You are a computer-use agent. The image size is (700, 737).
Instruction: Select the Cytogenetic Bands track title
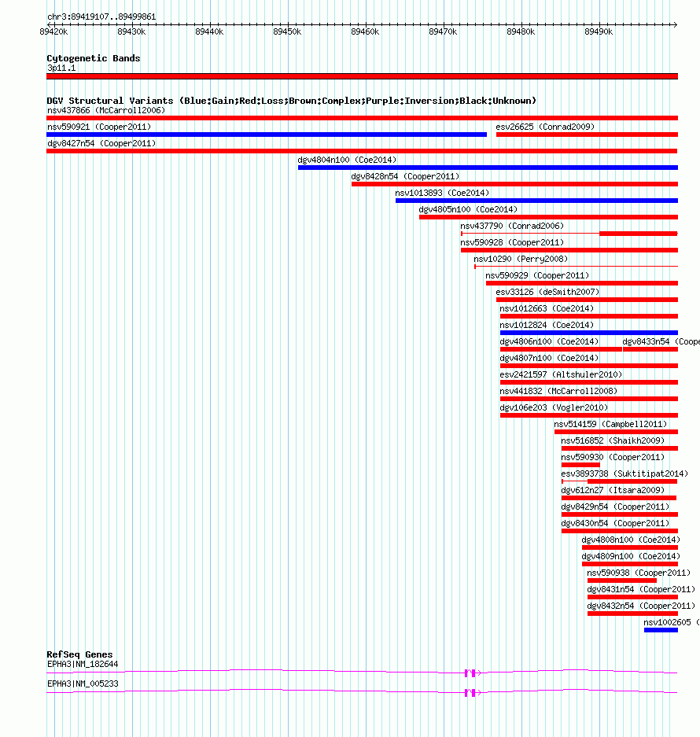[x=94, y=58]
